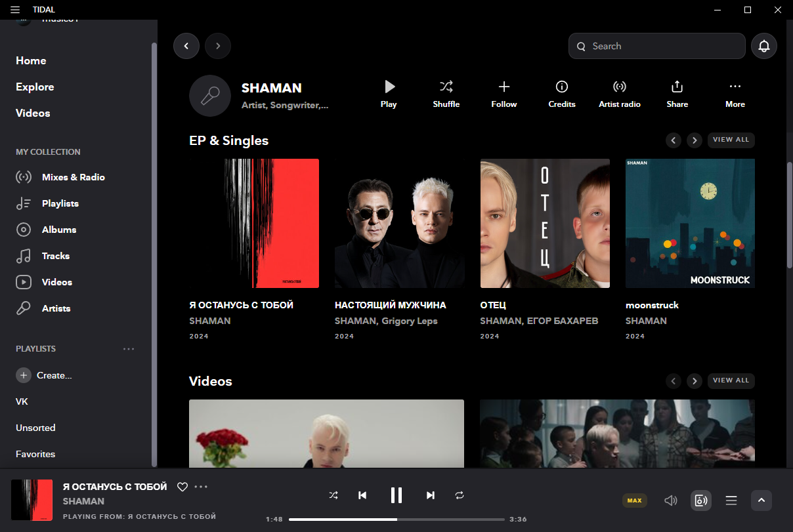Seek on the track progress bar
The height and width of the screenshot is (532, 793).
click(x=396, y=519)
